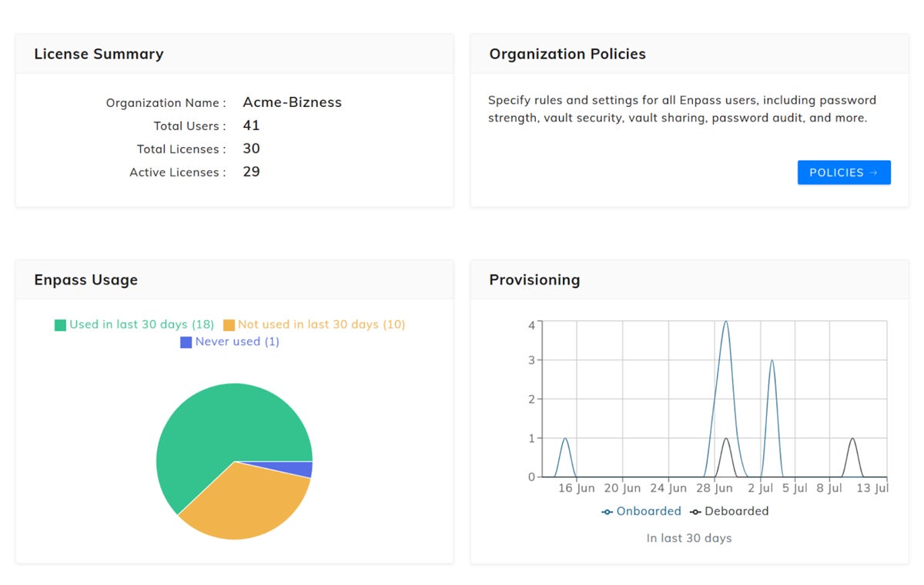Screen dimensions: 924x585
Task: Select the small blue pie slice
Action: click(304, 470)
